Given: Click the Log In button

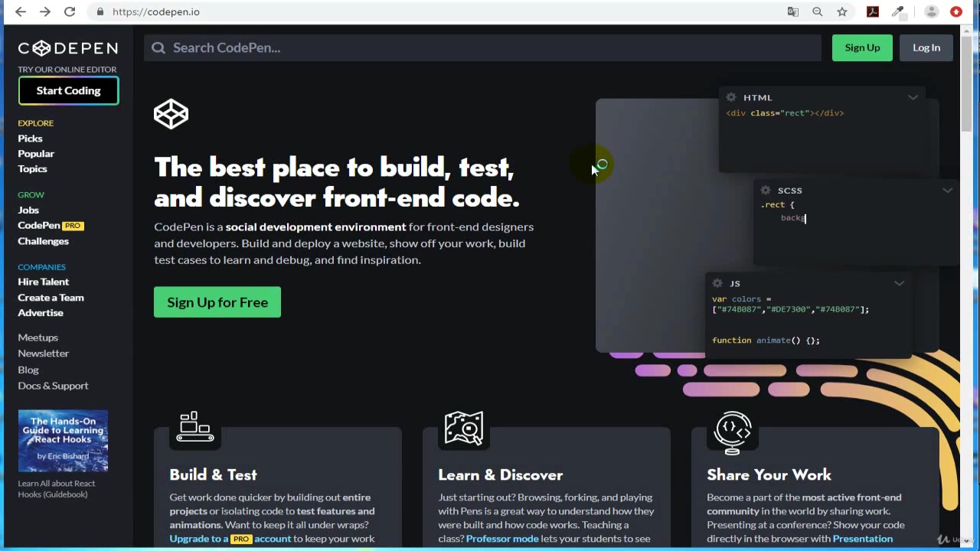Looking at the screenshot, I should pos(926,47).
